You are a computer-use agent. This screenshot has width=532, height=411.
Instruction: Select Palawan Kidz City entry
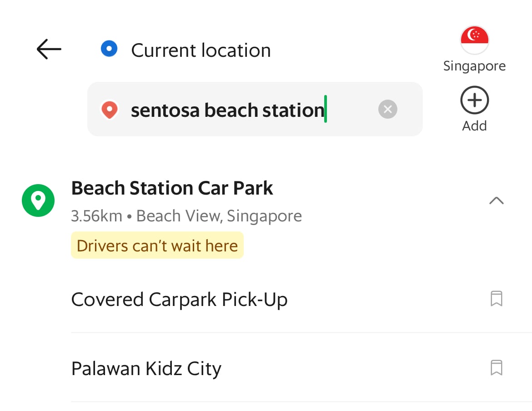pos(146,369)
